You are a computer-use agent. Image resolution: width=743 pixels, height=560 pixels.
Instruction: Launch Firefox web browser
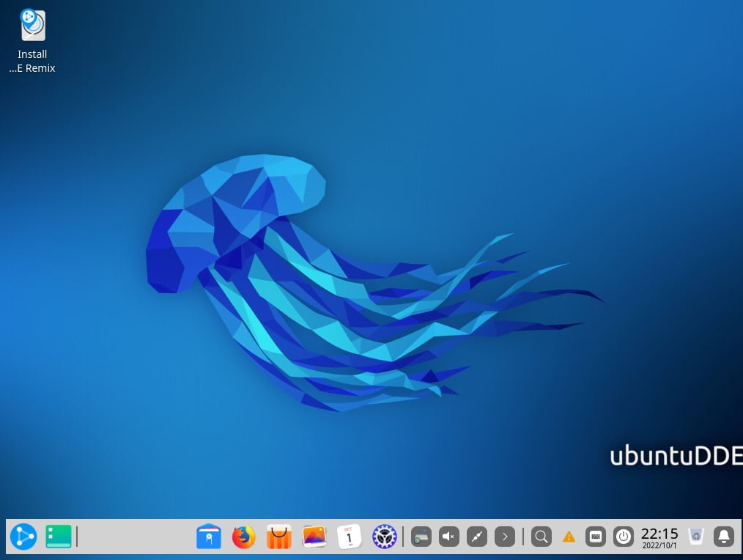coord(244,537)
